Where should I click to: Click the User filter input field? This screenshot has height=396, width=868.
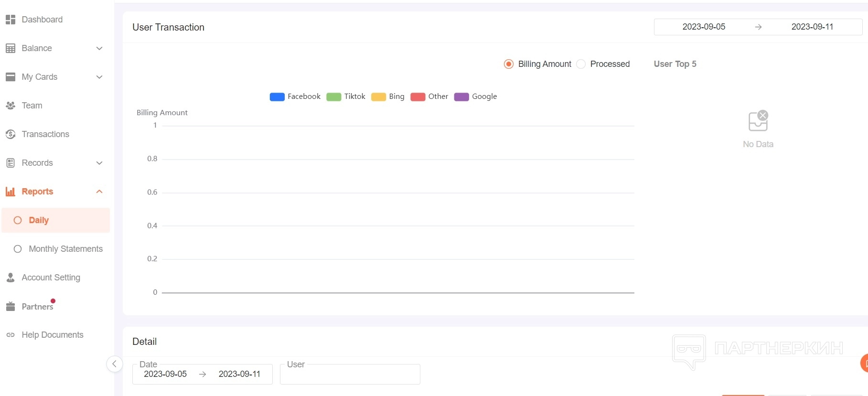[x=350, y=375]
